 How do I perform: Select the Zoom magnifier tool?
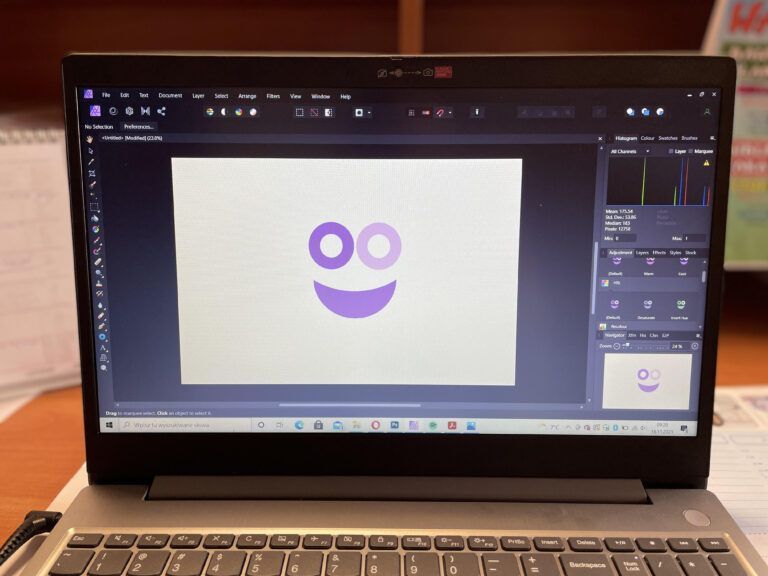click(104, 368)
